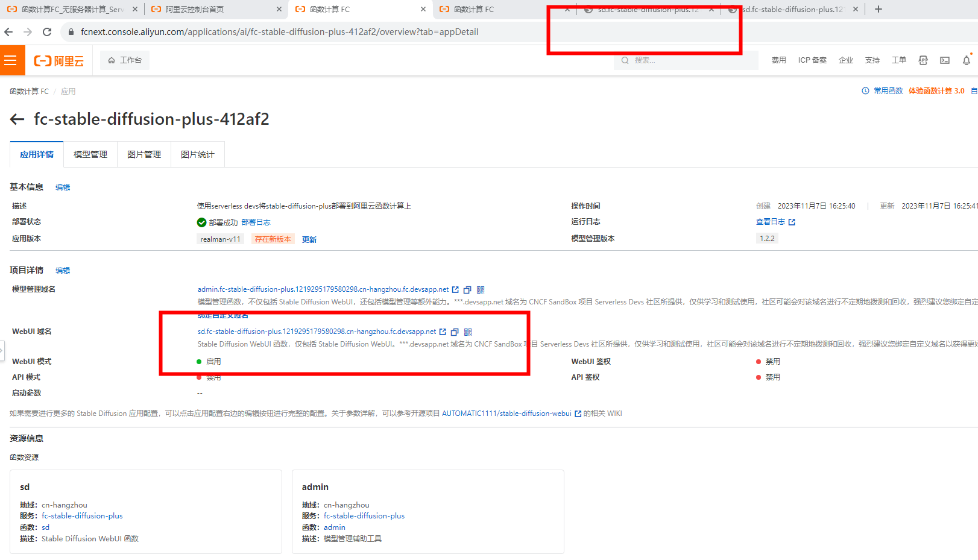
Task: Switch to the 应用详情 tab
Action: click(37, 154)
